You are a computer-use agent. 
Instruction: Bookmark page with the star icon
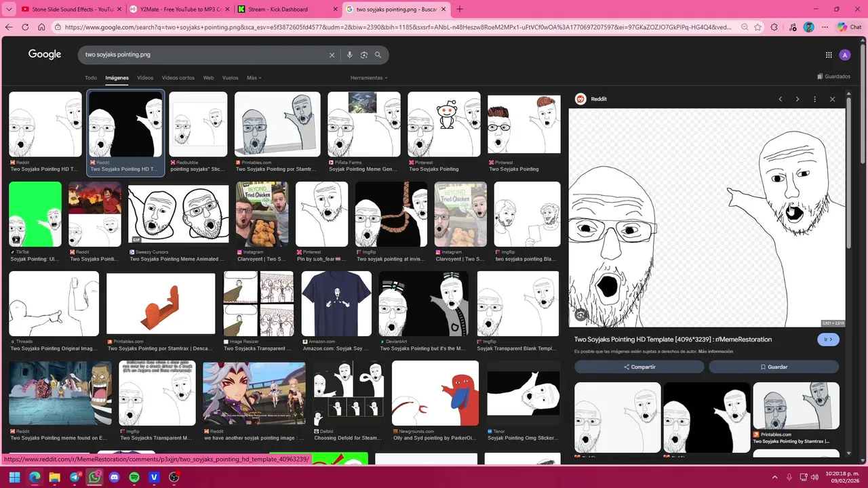(x=759, y=27)
